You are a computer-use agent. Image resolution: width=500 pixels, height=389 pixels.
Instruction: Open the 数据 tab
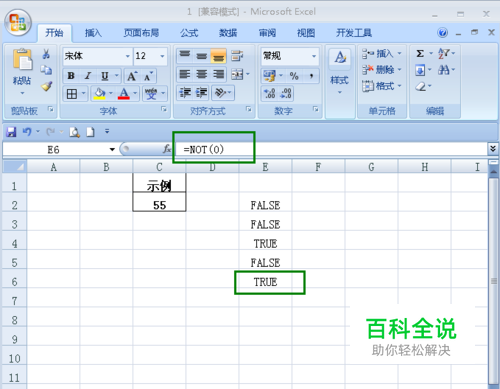(228, 33)
